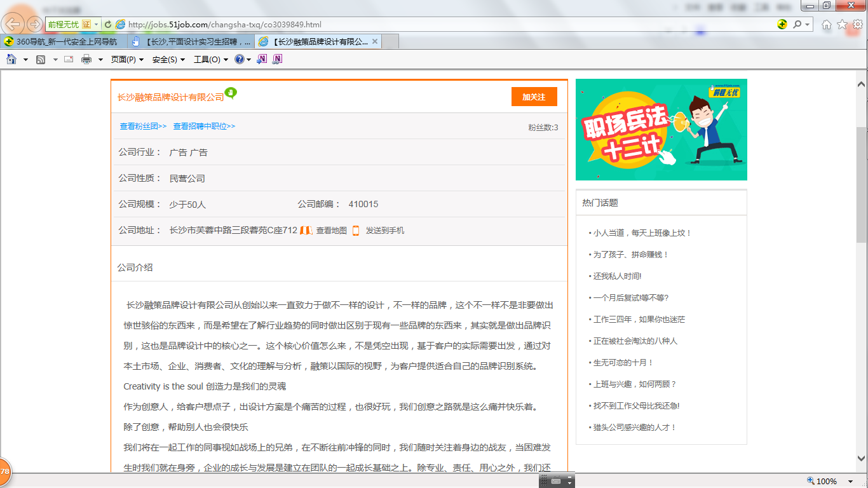The width and height of the screenshot is (868, 488).
Task: Click the 360 green plus icon in address bar
Action: pyautogui.click(x=782, y=25)
